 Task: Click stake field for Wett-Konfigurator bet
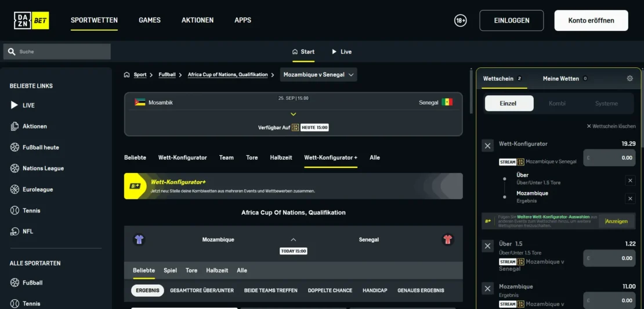[610, 157]
